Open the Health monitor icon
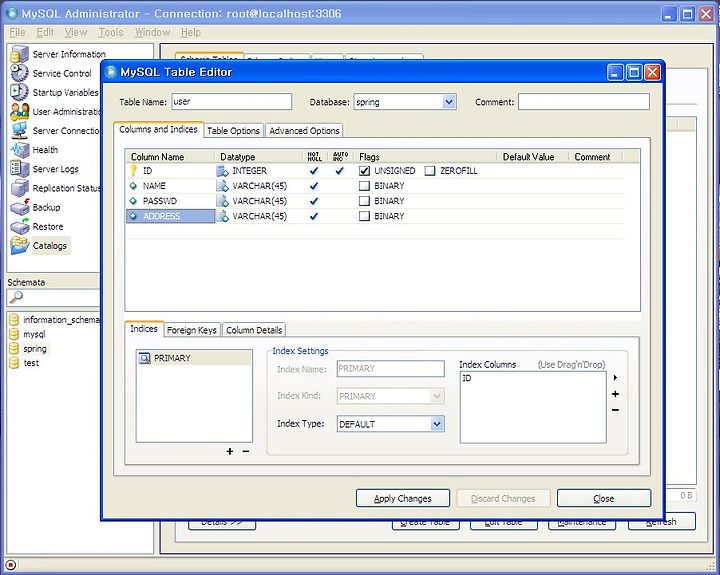This screenshot has height=575, width=720. pos(19,150)
